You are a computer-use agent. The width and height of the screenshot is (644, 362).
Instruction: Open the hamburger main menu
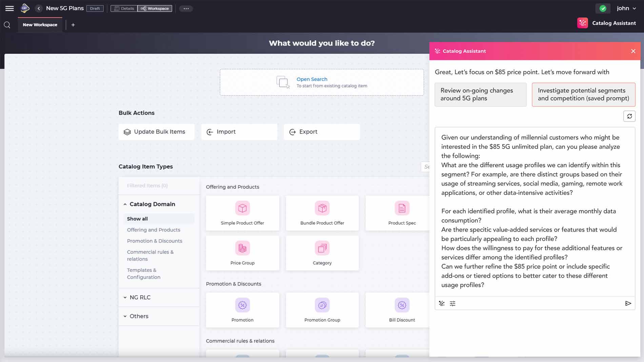[x=9, y=8]
